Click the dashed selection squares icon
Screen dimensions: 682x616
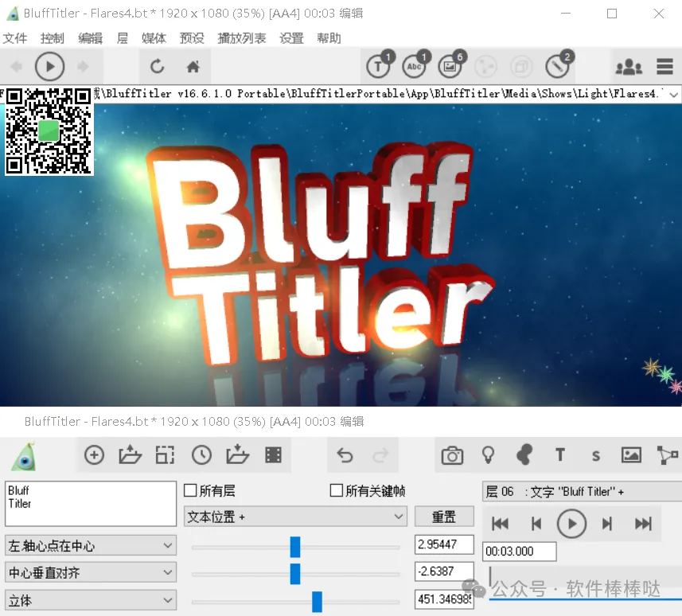(166, 455)
